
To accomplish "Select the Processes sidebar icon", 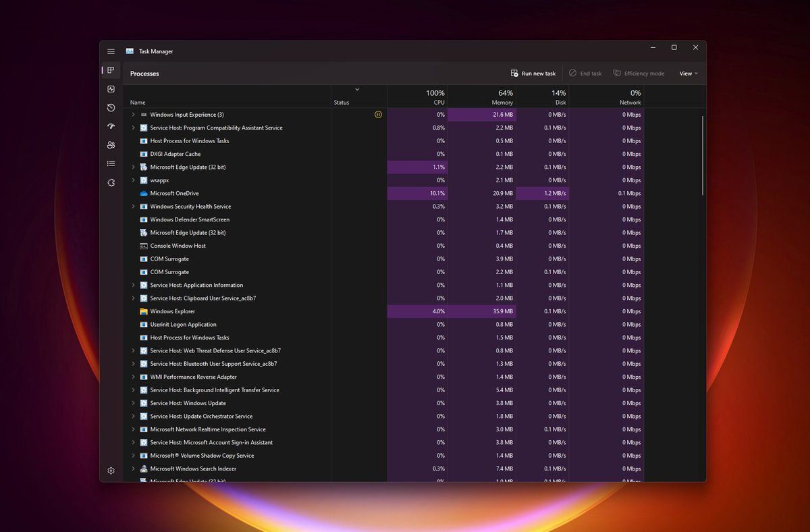I will [x=111, y=70].
